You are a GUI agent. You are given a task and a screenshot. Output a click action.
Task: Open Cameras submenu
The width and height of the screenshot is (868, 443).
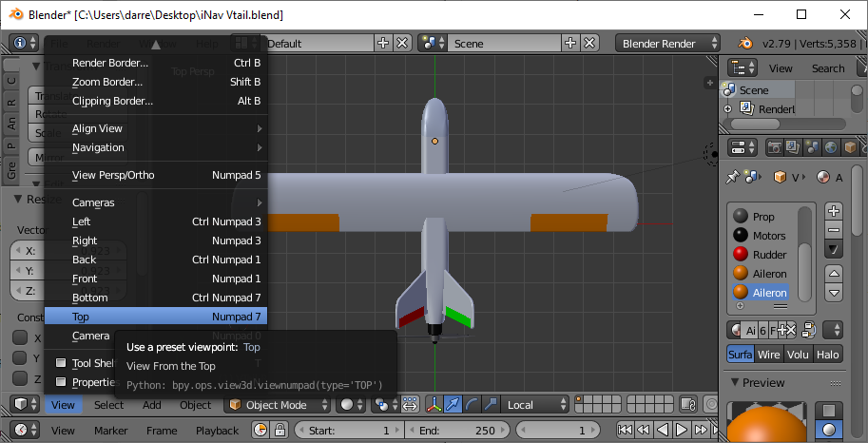pos(156,202)
